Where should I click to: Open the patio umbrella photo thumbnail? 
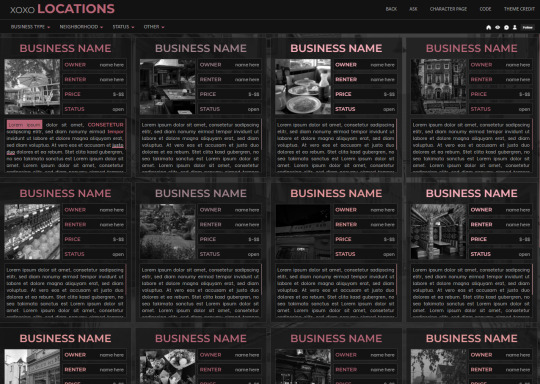click(x=32, y=86)
